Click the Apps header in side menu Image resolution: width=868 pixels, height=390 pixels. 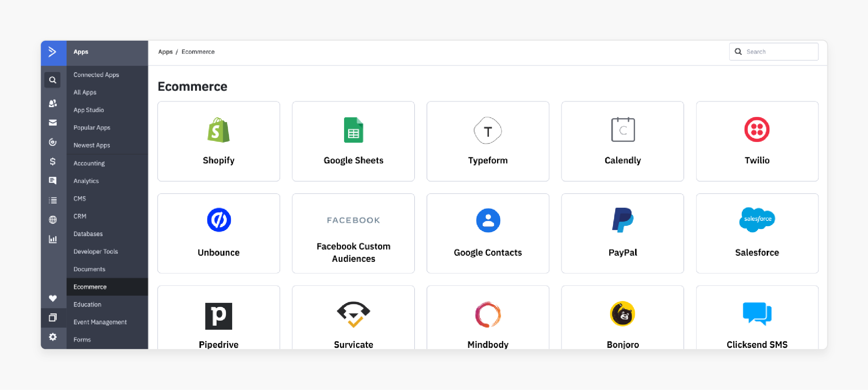tap(81, 52)
